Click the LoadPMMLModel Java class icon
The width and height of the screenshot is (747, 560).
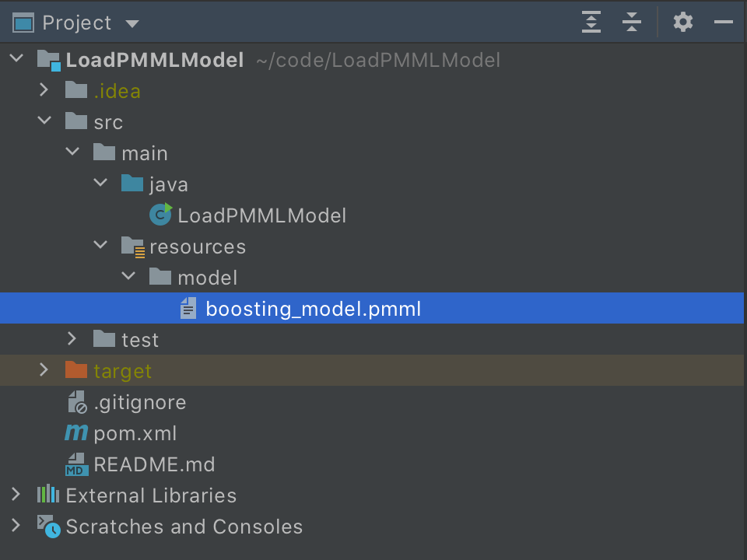161,215
